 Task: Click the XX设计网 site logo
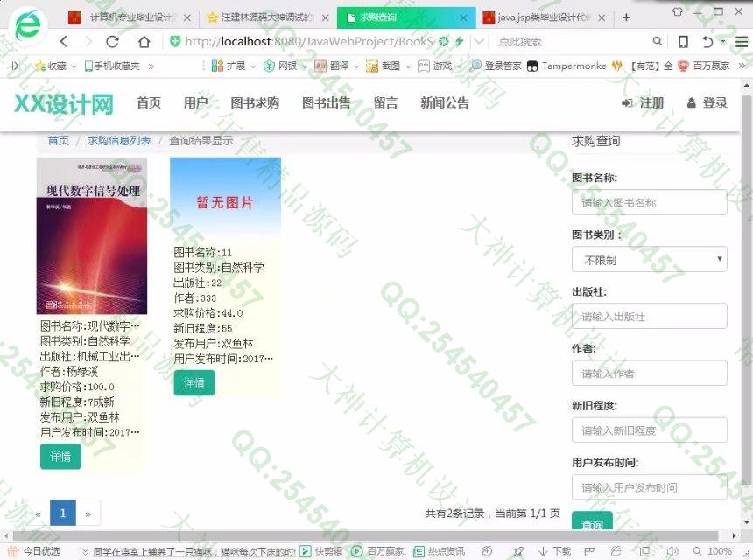click(64, 103)
